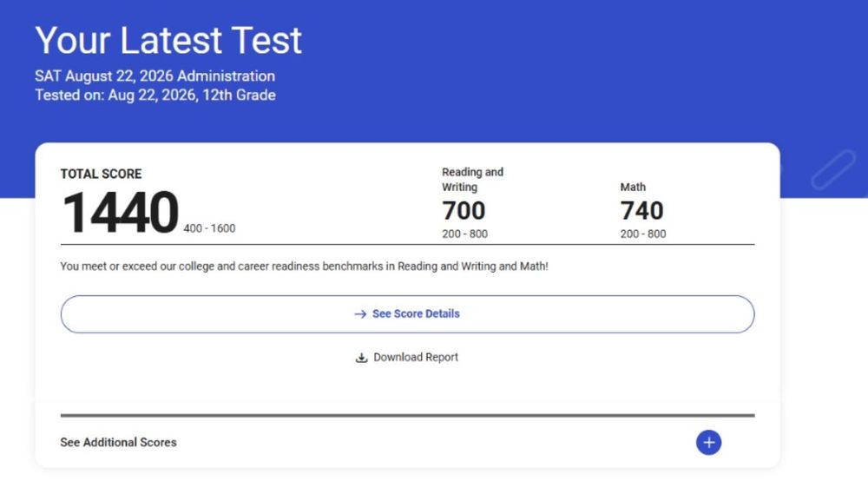
Task: Open the See Score Details button
Action: point(407,313)
